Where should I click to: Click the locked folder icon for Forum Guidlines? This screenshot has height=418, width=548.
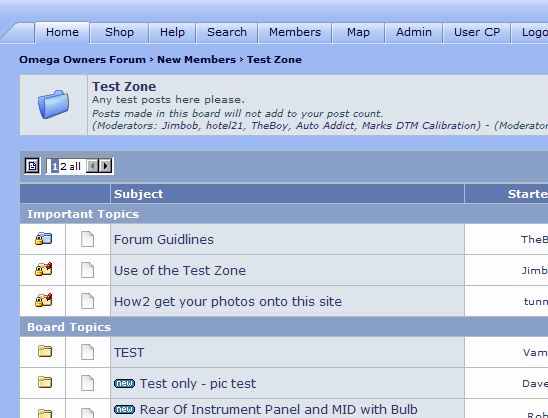click(43, 239)
